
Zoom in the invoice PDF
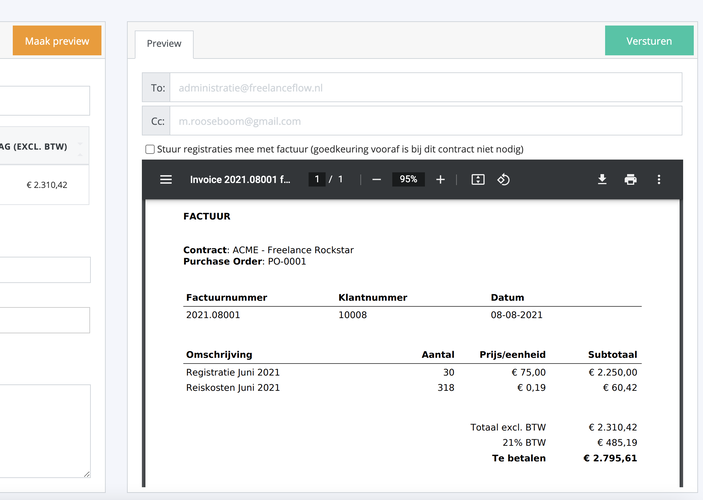[440, 180]
